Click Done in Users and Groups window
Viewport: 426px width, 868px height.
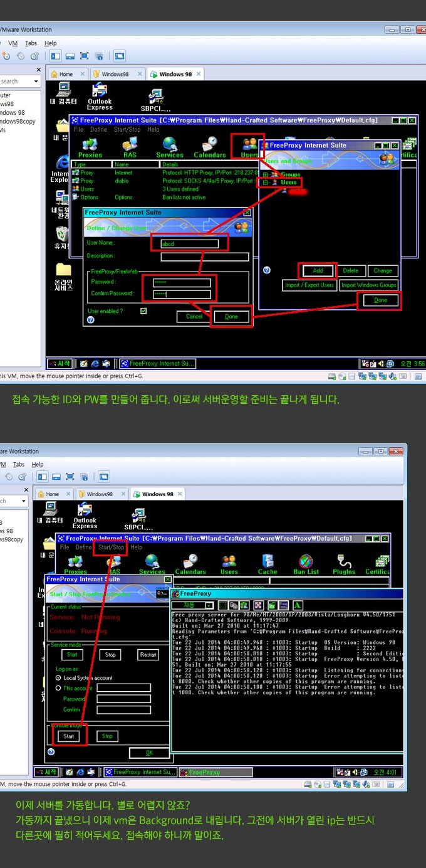[381, 300]
